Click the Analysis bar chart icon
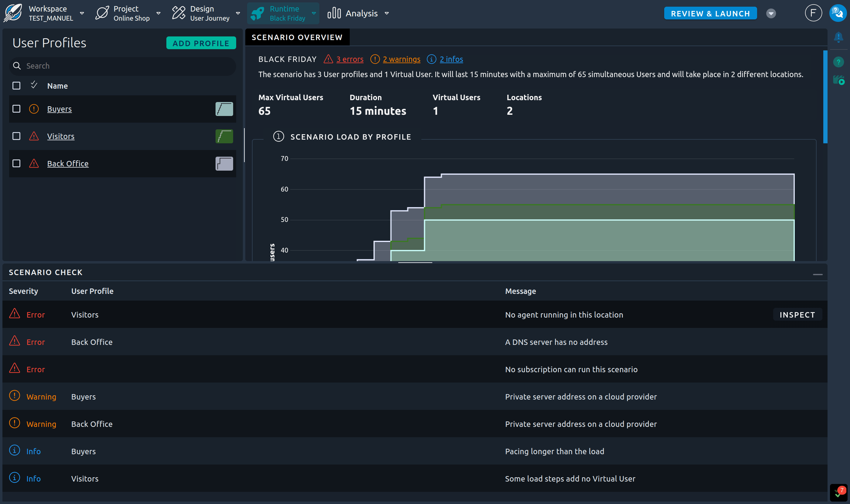Image resolution: width=850 pixels, height=504 pixels. [x=334, y=13]
